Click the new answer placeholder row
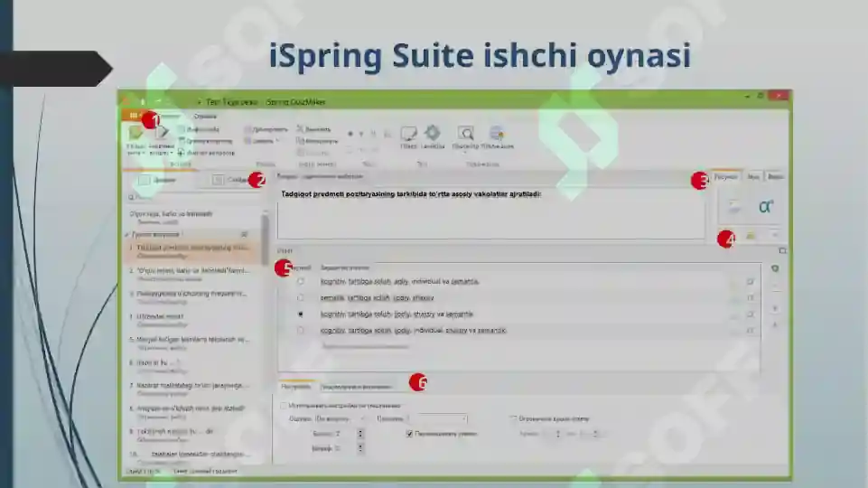 [x=366, y=346]
